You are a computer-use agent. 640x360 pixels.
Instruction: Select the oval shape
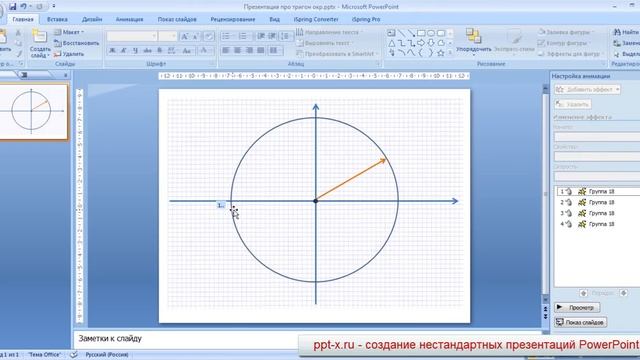pos(431,33)
